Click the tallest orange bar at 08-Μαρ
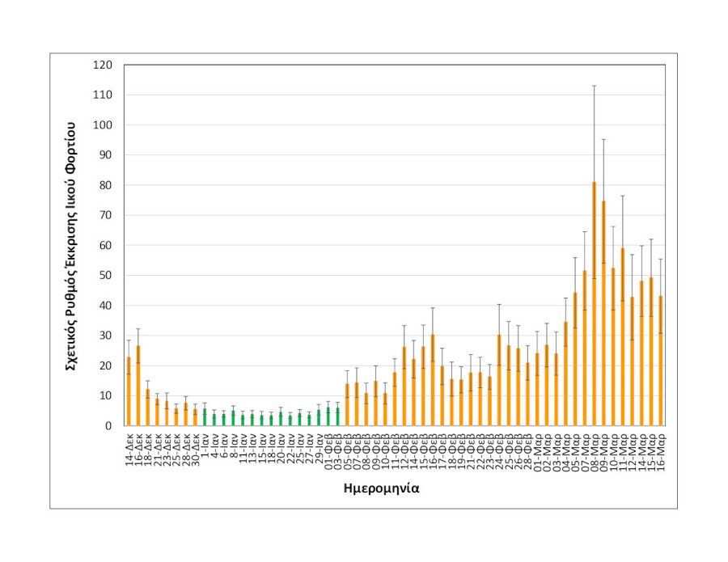 pos(594,323)
